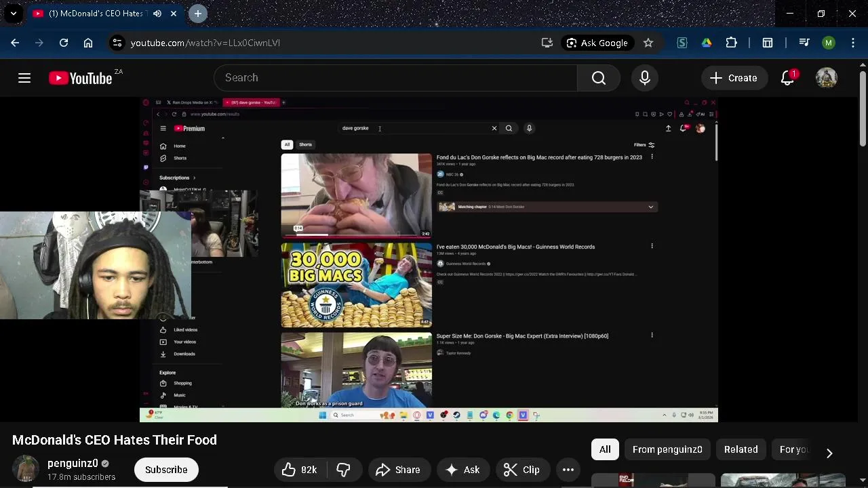The width and height of the screenshot is (868, 488).
Task: Open the Google Drive extension
Action: tap(707, 43)
